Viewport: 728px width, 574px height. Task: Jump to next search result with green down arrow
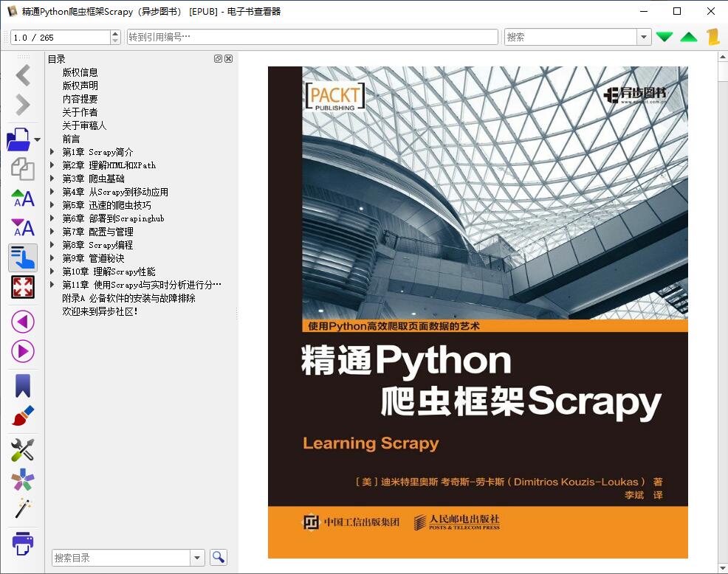point(664,35)
